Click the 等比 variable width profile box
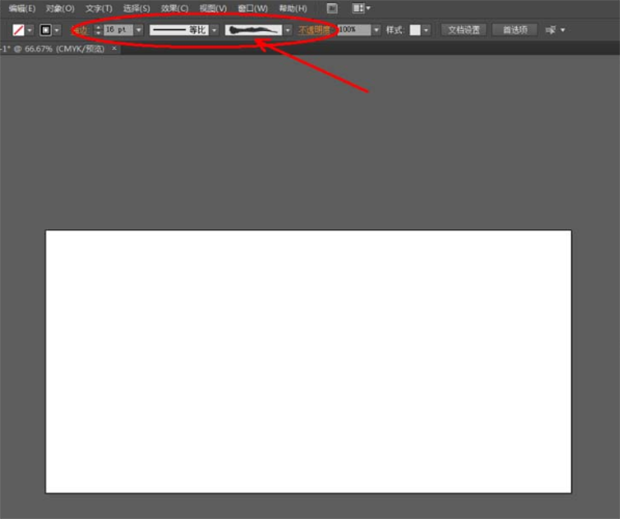 point(179,30)
